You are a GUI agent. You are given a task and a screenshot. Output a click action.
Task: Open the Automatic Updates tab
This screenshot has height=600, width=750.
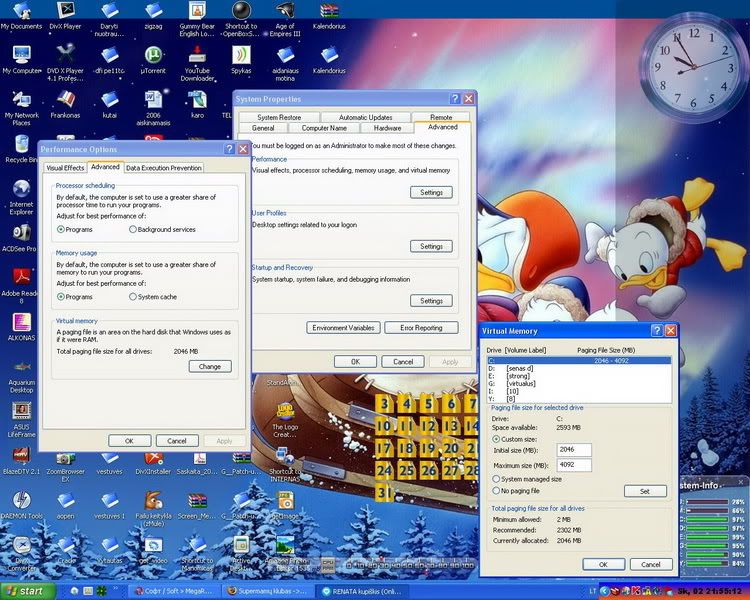coord(365,117)
